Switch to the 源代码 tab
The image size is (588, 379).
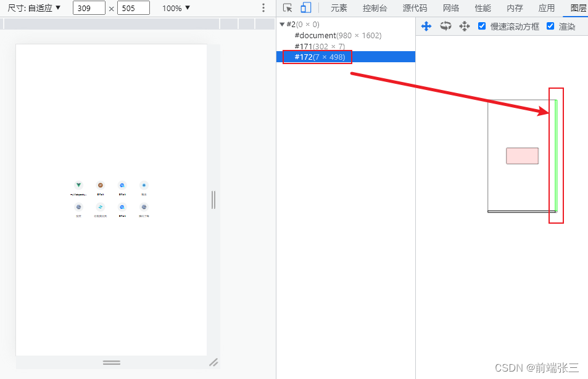point(415,8)
